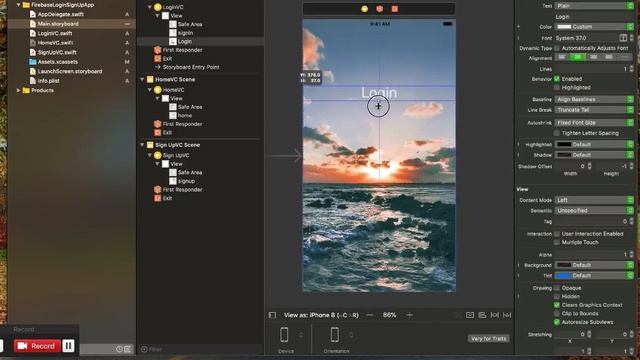The height and width of the screenshot is (360, 640).
Task: Open the Baseline Align Baselines dropdown
Action: coord(594,100)
